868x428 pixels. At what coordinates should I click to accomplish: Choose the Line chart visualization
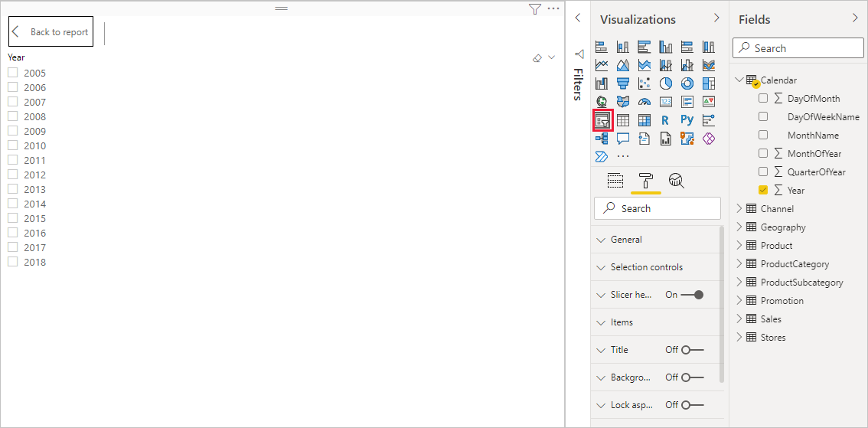(602, 65)
